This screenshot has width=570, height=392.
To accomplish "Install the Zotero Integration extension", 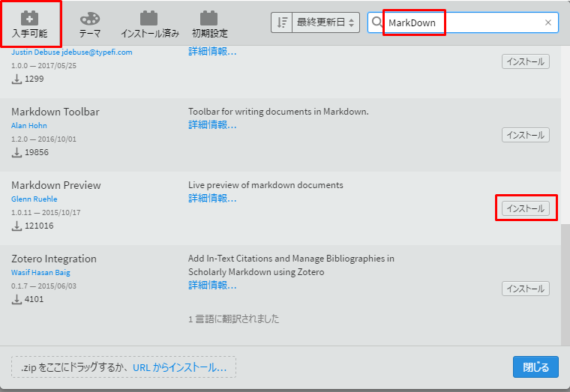I will 525,289.
